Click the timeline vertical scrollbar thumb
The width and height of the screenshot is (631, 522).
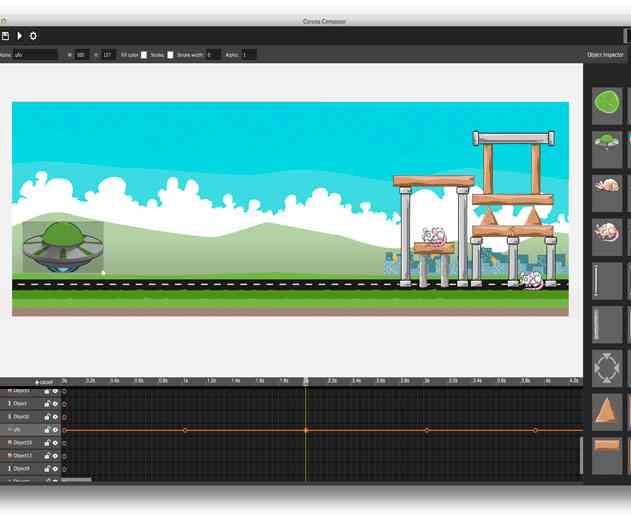581,456
